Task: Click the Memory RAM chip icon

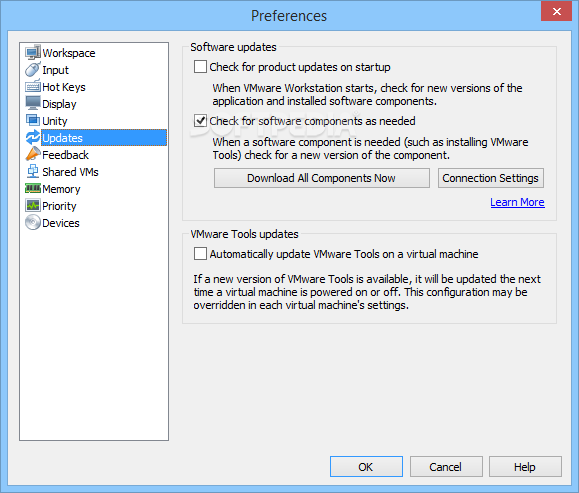Action: [33, 189]
